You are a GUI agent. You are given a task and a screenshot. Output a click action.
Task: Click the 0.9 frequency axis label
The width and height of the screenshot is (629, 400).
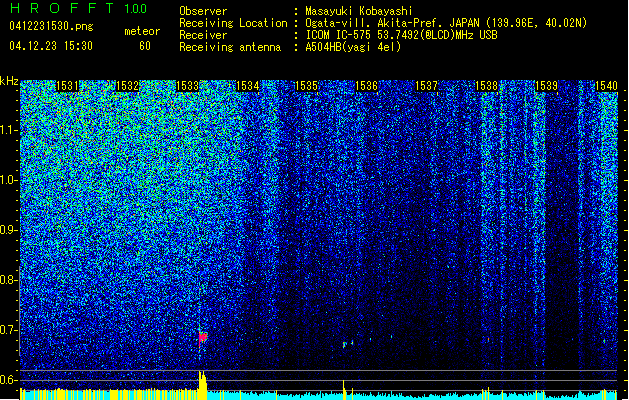[8, 230]
